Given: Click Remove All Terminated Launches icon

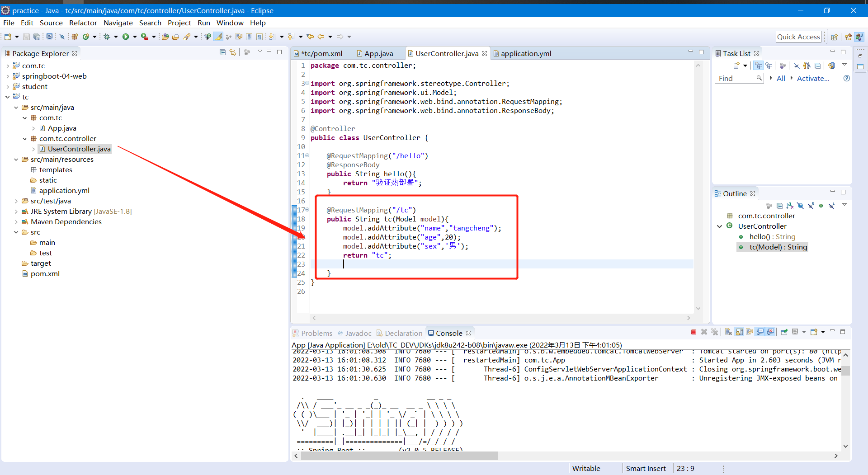Looking at the screenshot, I should tap(715, 332).
